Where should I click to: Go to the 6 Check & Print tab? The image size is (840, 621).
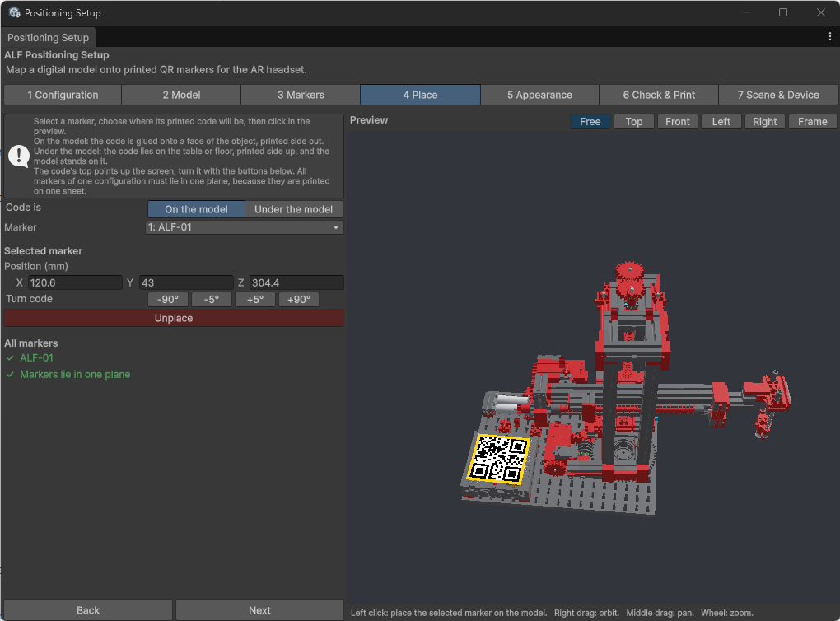(659, 95)
